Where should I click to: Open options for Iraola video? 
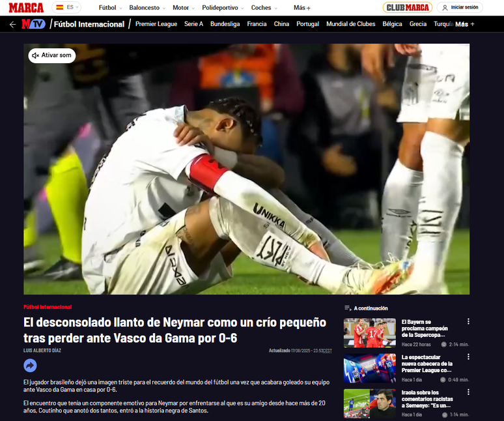click(x=468, y=392)
